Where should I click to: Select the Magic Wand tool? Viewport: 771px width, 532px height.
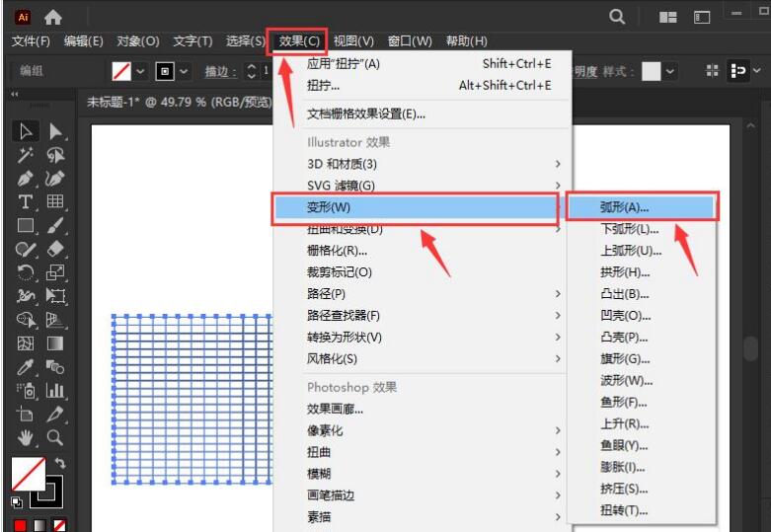pos(27,156)
